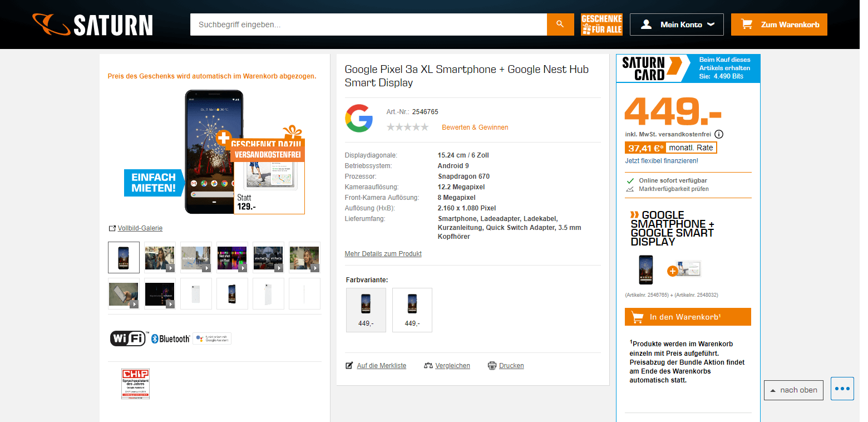This screenshot has width=868, height=422.
Task: Click Auf die Merkliste link
Action: click(x=381, y=366)
